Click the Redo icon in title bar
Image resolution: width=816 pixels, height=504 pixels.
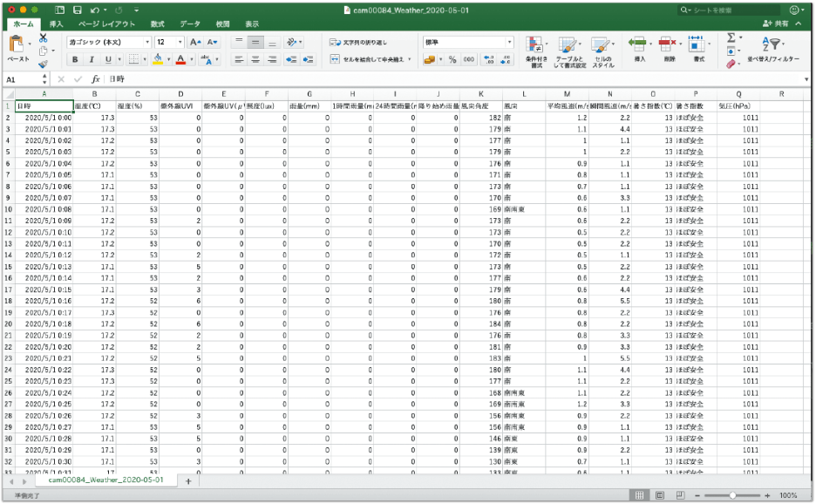pyautogui.click(x=119, y=10)
